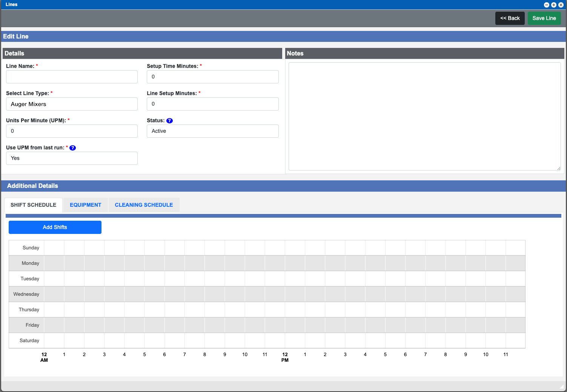Image resolution: width=567 pixels, height=392 pixels.
Task: Click the Line Setup Minutes input
Action: tap(212, 104)
